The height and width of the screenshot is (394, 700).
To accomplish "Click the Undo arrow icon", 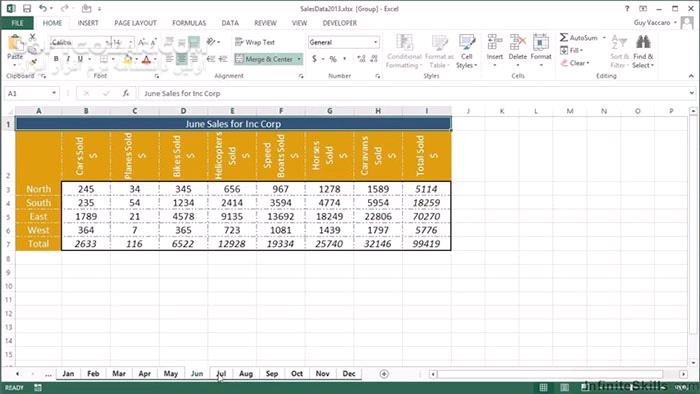I will click(42, 8).
